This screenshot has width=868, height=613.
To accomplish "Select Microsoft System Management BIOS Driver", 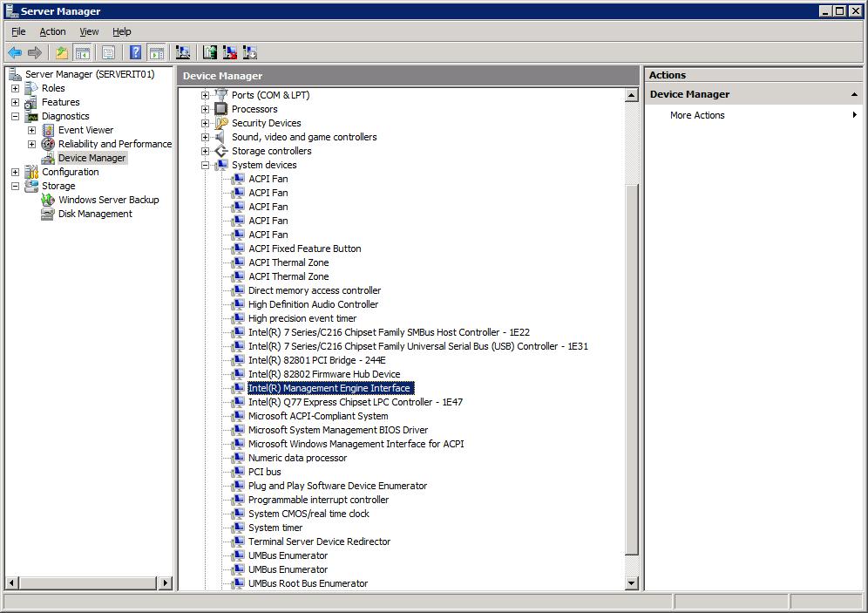I will (x=338, y=430).
